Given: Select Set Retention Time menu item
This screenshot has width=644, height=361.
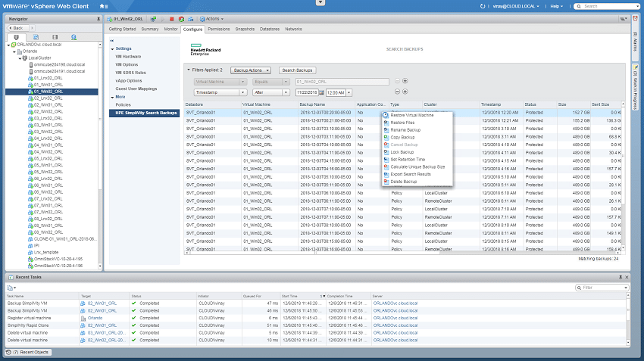Looking at the screenshot, I should 408,160.
